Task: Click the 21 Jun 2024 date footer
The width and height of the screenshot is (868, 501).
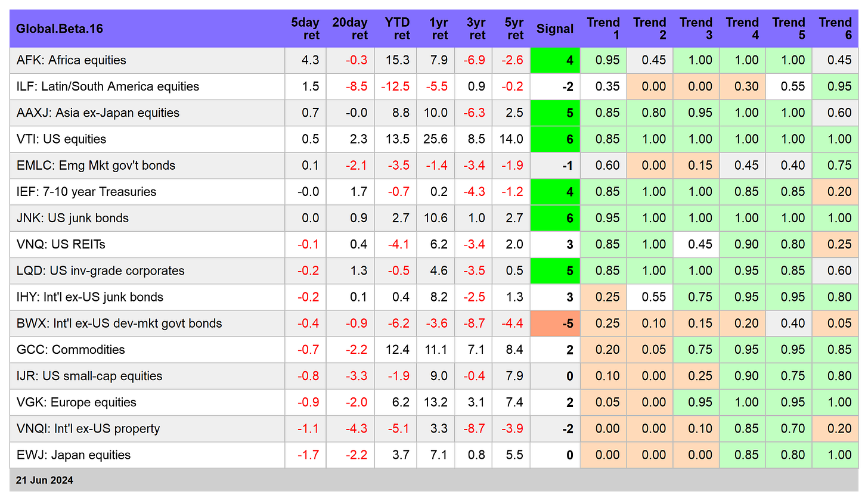Action: click(45, 480)
